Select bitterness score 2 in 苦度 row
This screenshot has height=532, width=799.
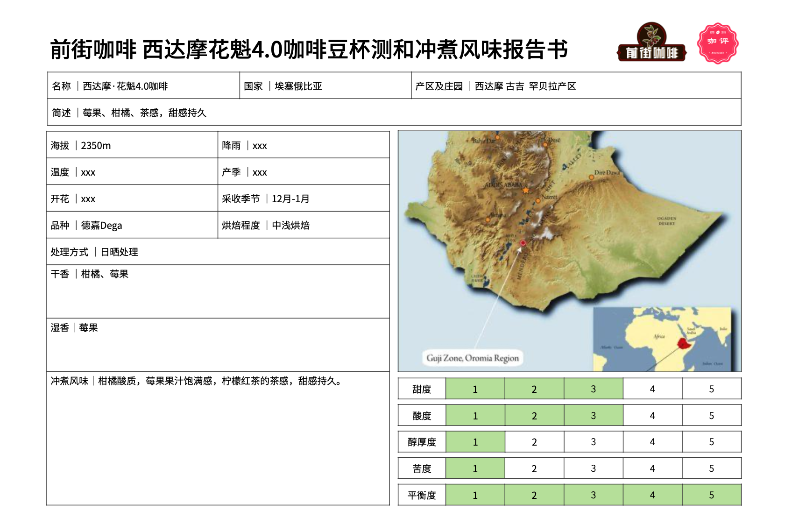click(x=534, y=468)
